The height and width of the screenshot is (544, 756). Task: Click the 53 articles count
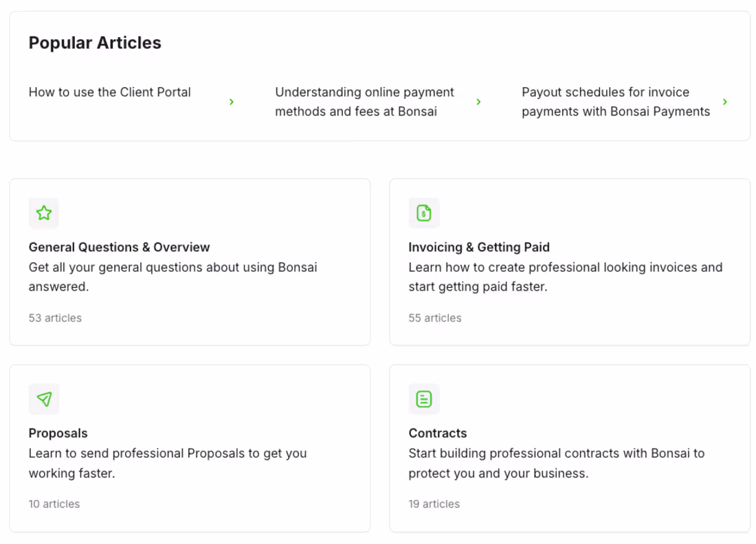click(55, 318)
